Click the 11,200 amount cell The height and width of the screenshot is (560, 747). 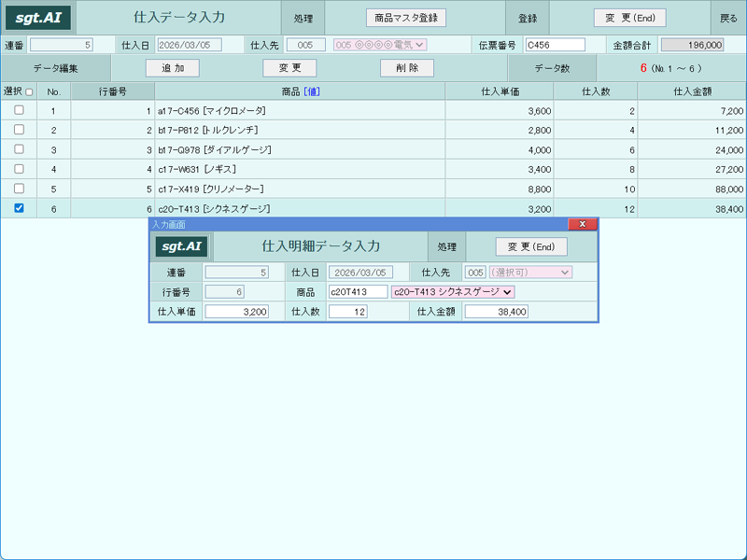692,131
